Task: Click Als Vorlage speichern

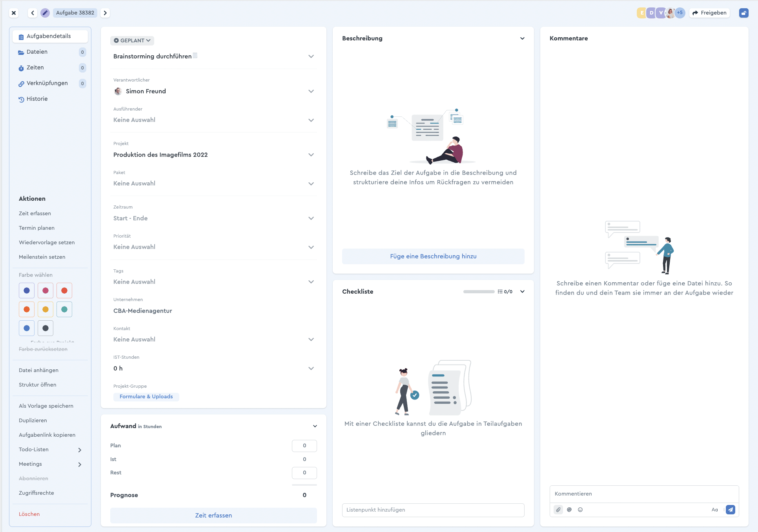Action: point(46,406)
